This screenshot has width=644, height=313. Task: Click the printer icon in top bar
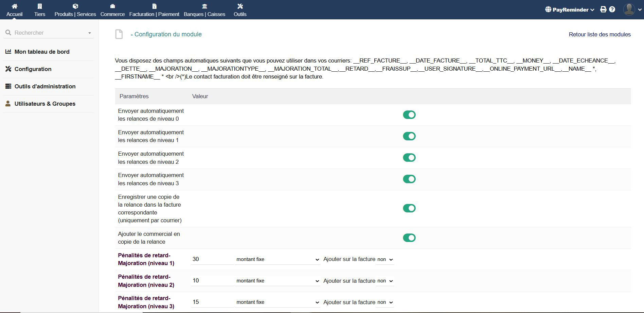pos(603,10)
